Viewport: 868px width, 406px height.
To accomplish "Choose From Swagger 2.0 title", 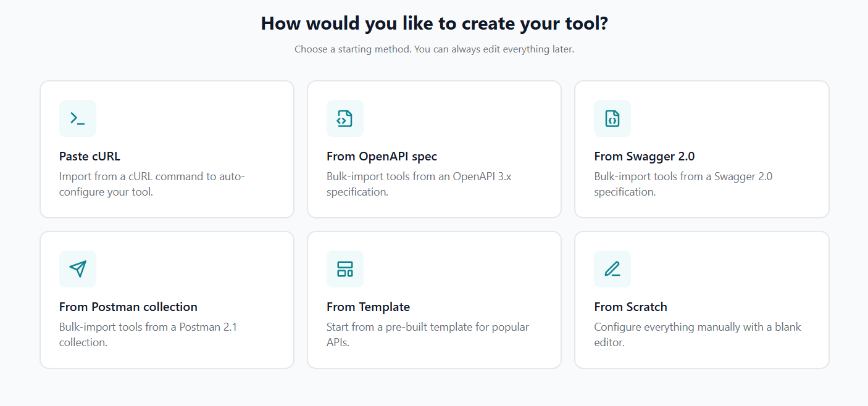I will click(645, 156).
